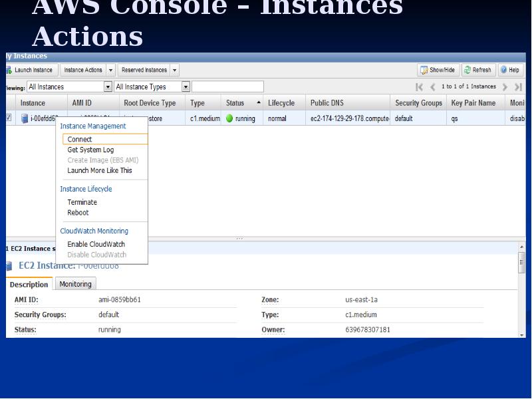Open the All Instance Types dropdown
The width and height of the screenshot is (532, 399).
(186, 86)
